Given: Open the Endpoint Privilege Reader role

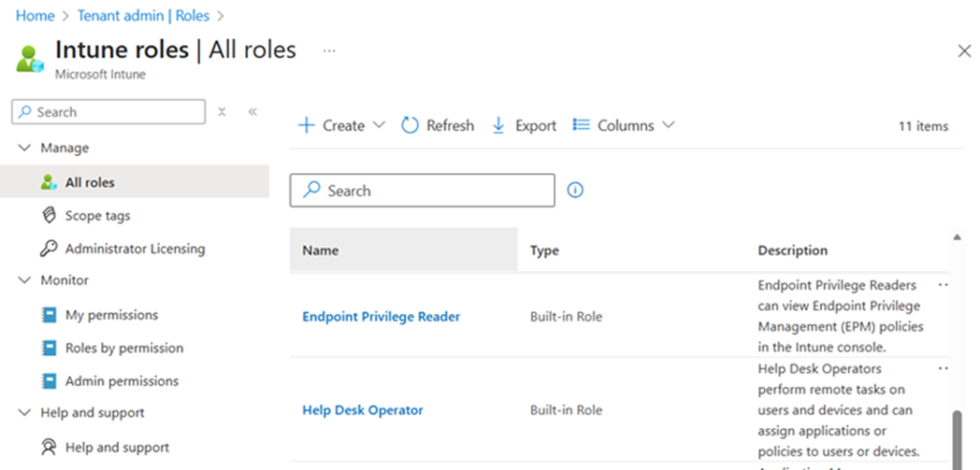Looking at the screenshot, I should (x=381, y=316).
